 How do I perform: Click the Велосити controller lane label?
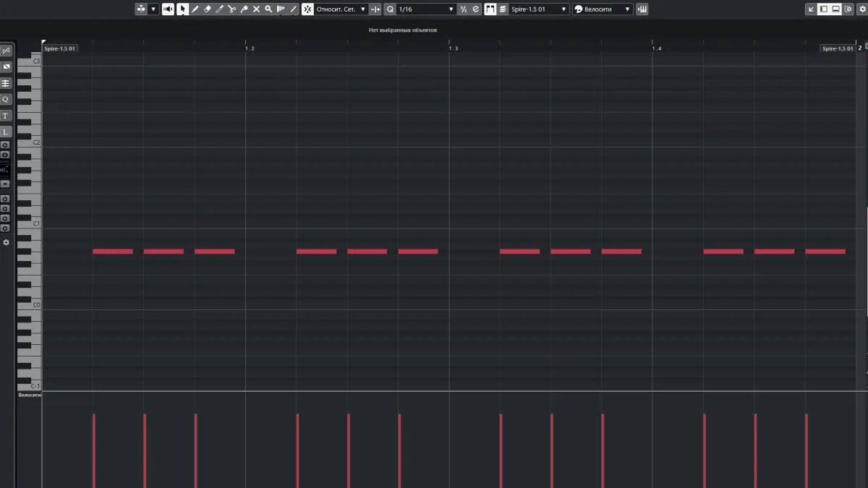click(x=30, y=395)
